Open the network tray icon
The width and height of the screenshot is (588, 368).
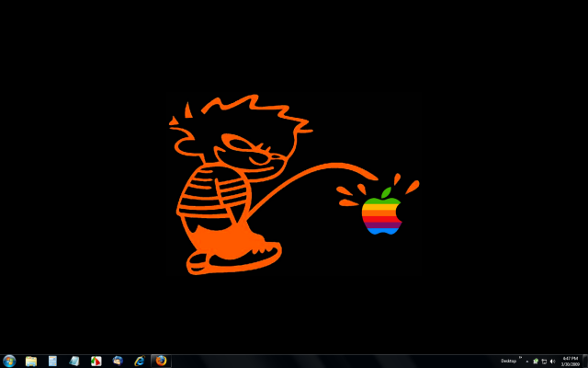click(x=544, y=362)
